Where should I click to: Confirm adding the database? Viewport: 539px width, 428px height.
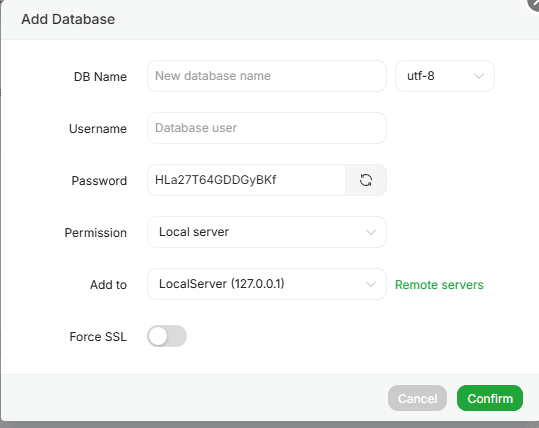point(490,398)
